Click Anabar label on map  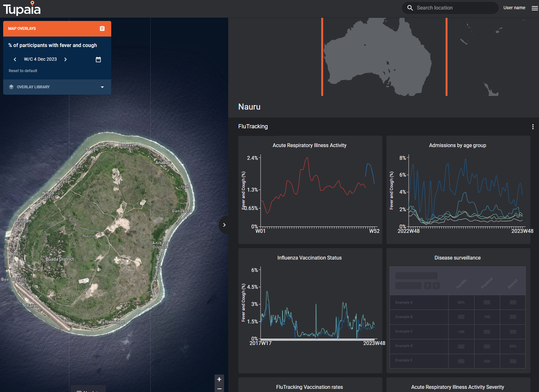[163, 163]
